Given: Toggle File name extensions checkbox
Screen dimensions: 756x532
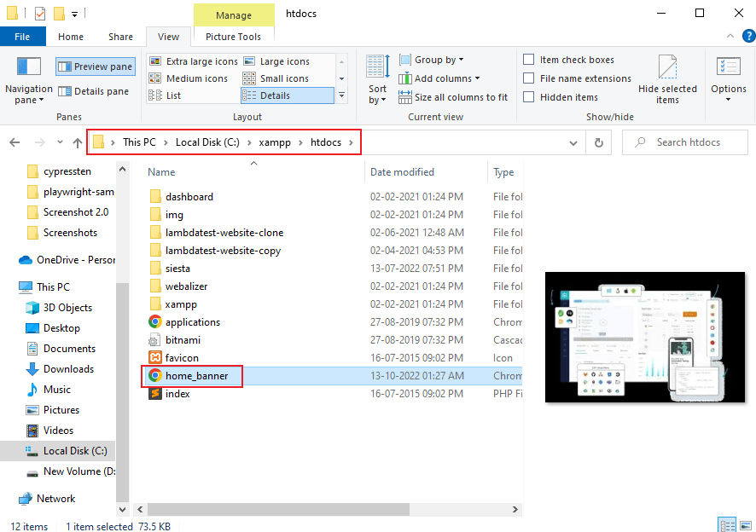Looking at the screenshot, I should click(529, 78).
